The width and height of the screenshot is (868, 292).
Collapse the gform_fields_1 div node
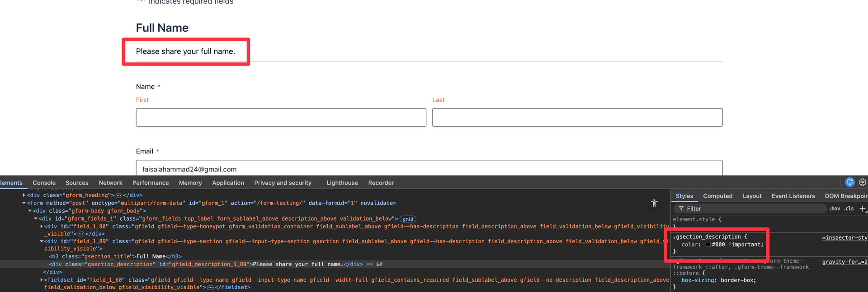(x=36, y=218)
